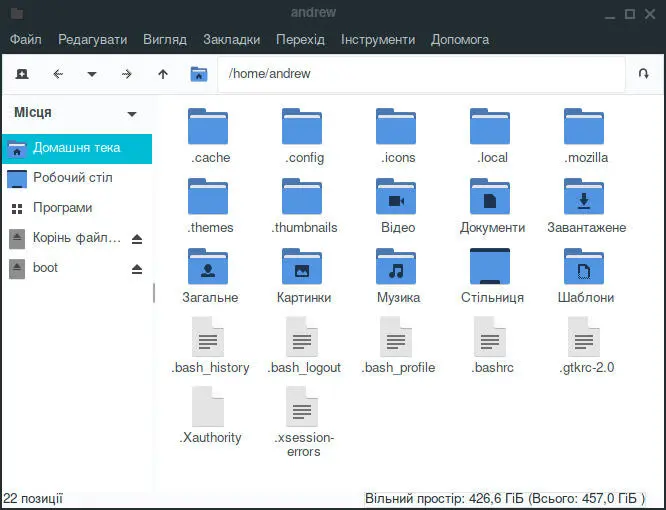Screen dimensions: 666x510
Task: Select Корінь файл… in the sidebar
Action: click(64, 238)
